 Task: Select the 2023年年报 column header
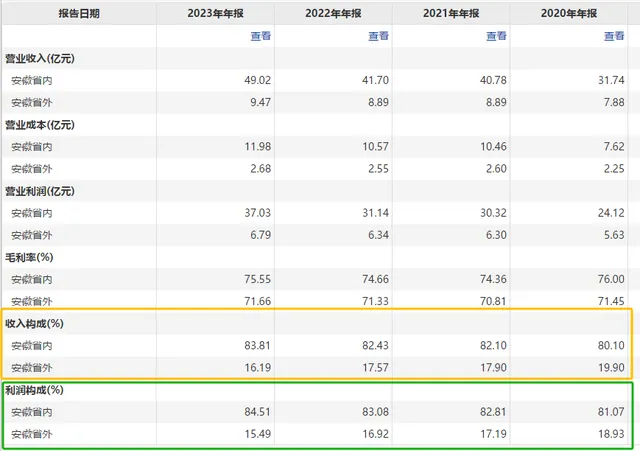(214, 13)
